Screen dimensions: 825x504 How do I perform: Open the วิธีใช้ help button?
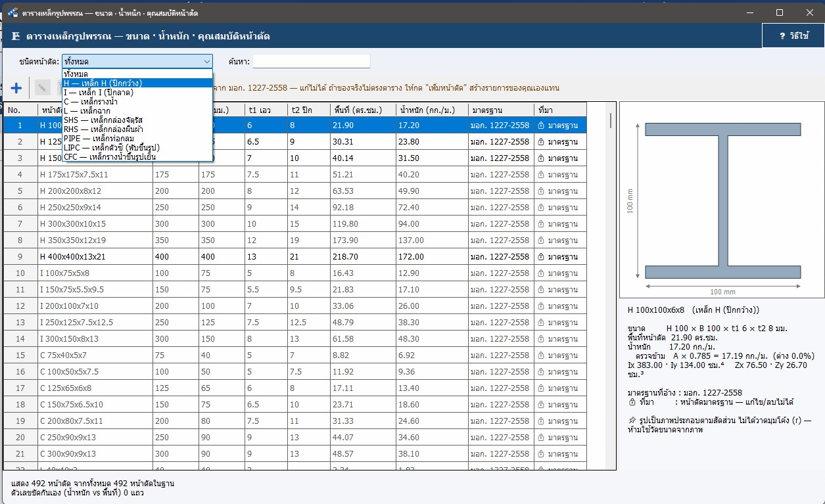pyautogui.click(x=793, y=36)
